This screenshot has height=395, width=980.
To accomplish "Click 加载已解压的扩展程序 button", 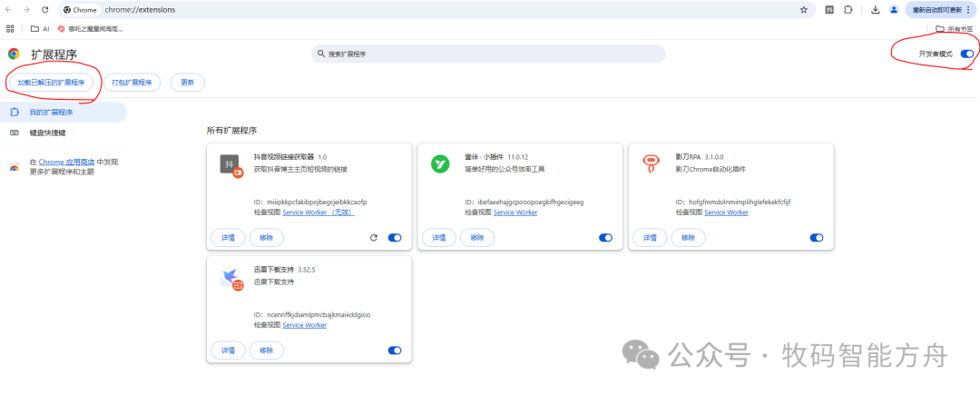I will point(51,83).
